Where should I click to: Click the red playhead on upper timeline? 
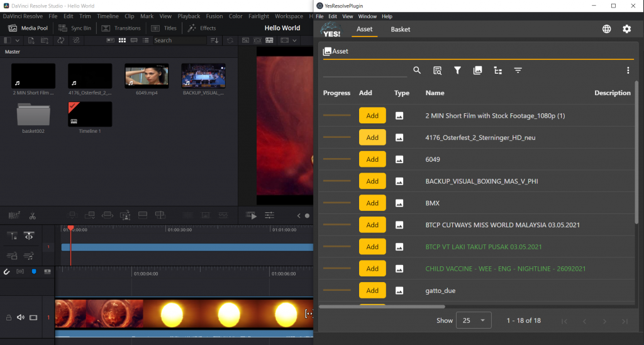[70, 229]
